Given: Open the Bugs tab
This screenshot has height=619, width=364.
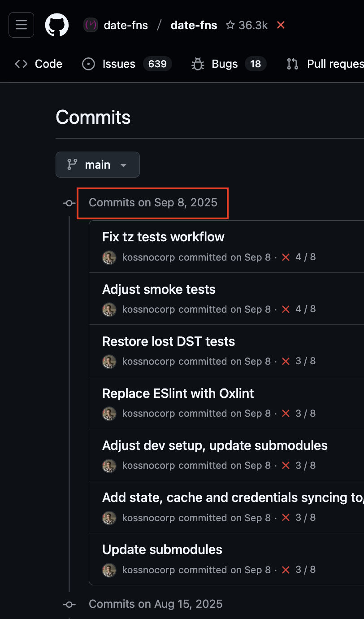Looking at the screenshot, I should (224, 64).
